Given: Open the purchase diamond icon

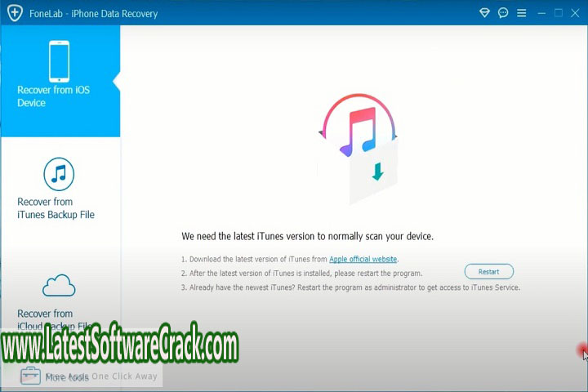Looking at the screenshot, I should click(484, 13).
